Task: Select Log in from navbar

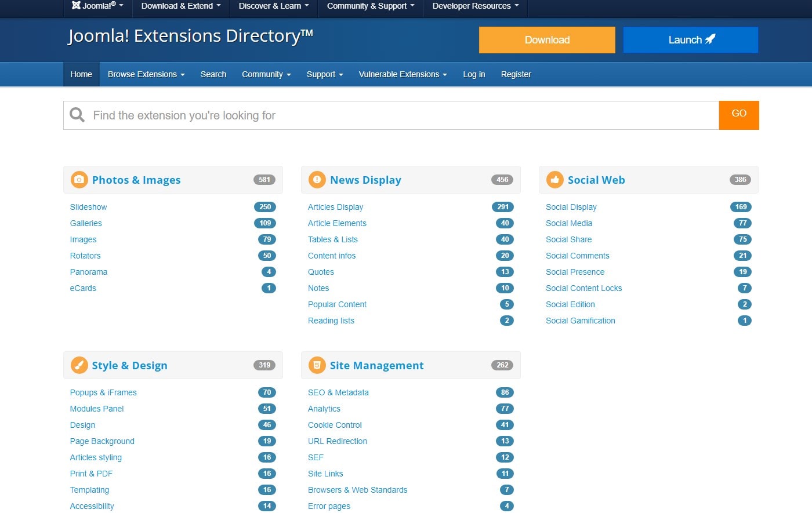Action: 474,74
